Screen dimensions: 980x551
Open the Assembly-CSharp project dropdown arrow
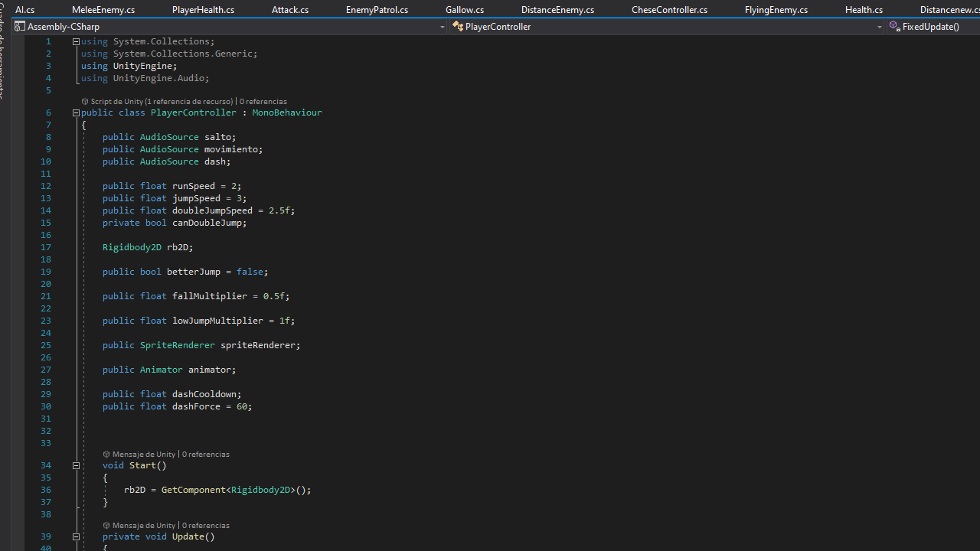coord(443,27)
